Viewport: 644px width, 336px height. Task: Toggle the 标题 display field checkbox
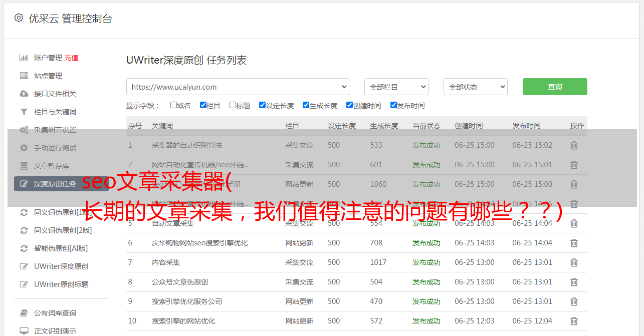pyautogui.click(x=233, y=105)
